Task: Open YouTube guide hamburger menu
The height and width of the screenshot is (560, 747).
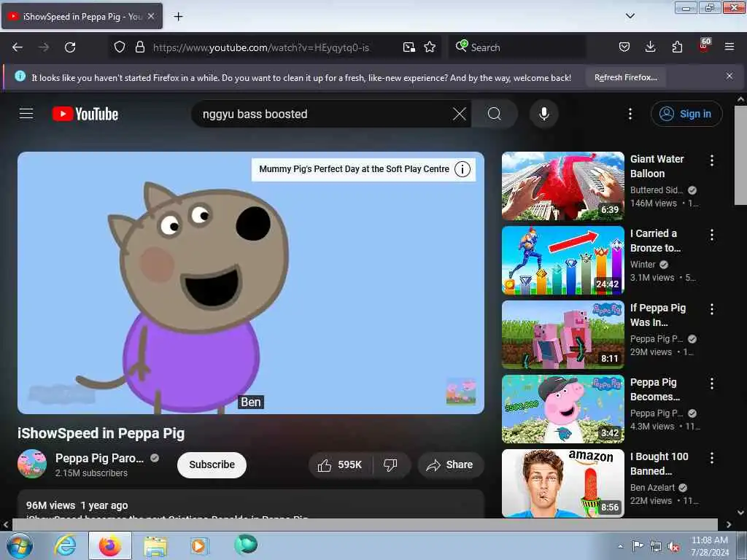Action: click(26, 114)
